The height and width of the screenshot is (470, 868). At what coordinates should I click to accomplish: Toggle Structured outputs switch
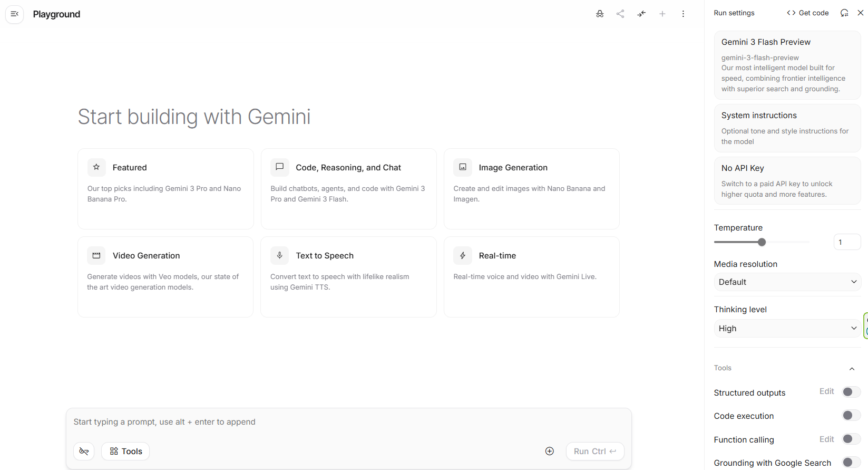point(851,392)
